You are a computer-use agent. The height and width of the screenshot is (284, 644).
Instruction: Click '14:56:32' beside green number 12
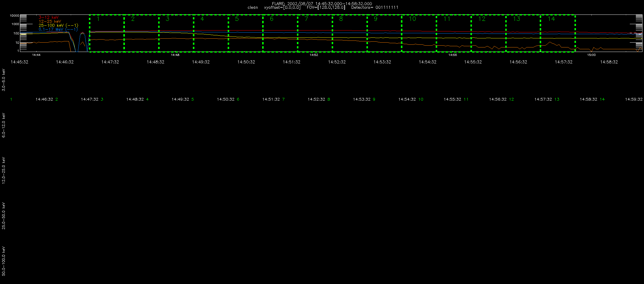(x=498, y=99)
